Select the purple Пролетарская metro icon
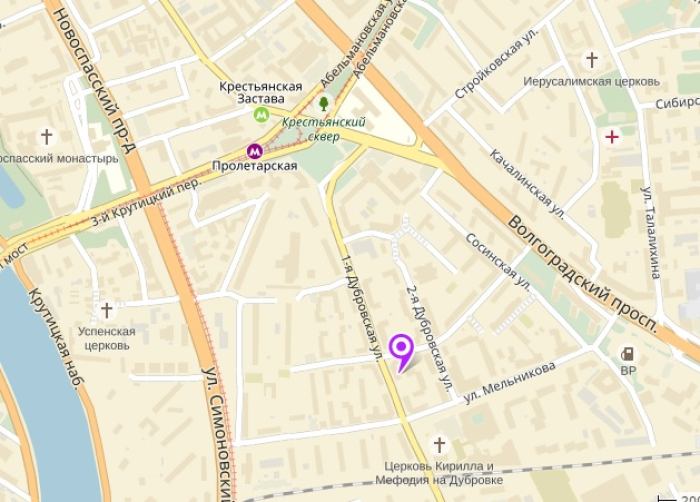Screen dimensions: 700x502 pyautogui.click(x=254, y=151)
